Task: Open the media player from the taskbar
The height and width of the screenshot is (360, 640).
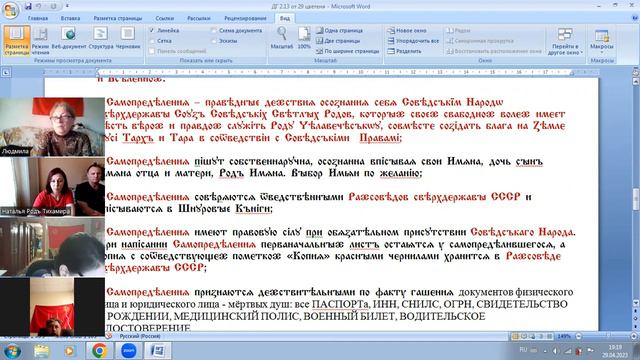Action: pos(69,351)
